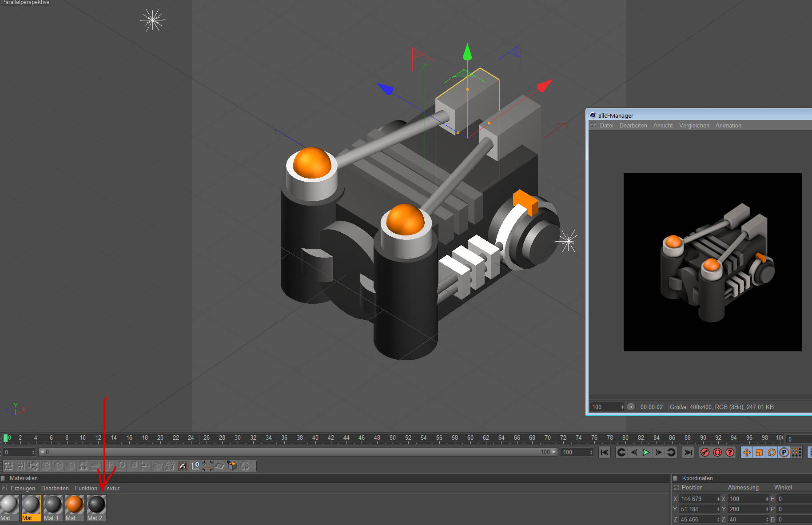
Task: Click the Position X stepper at 144.679
Action: [718, 499]
